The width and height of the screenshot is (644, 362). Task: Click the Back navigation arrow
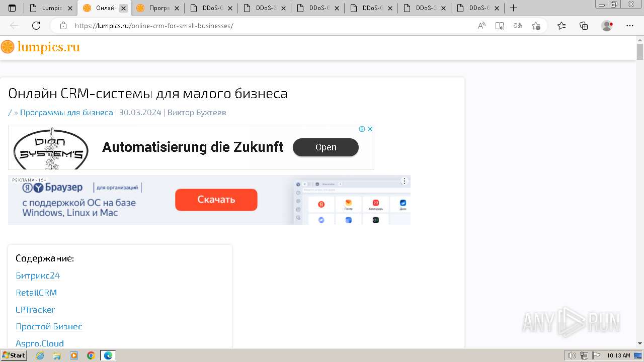tap(14, 26)
